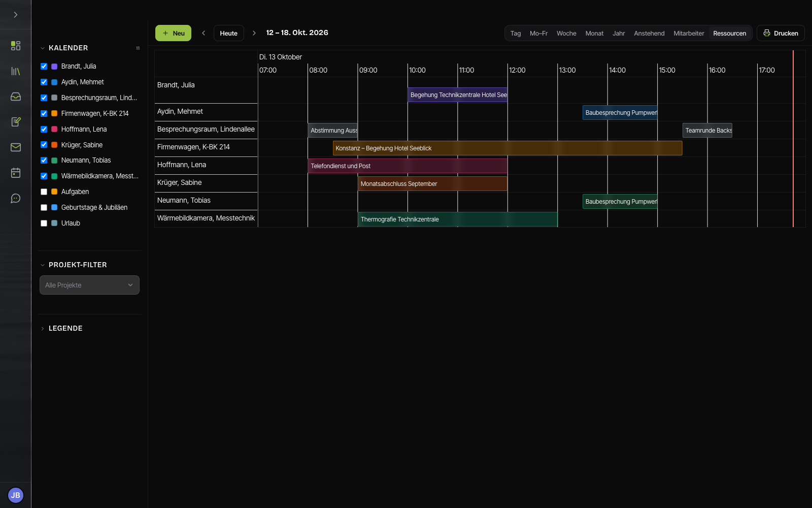
Task: Switch to the Mo-Fr view tab
Action: 538,33
